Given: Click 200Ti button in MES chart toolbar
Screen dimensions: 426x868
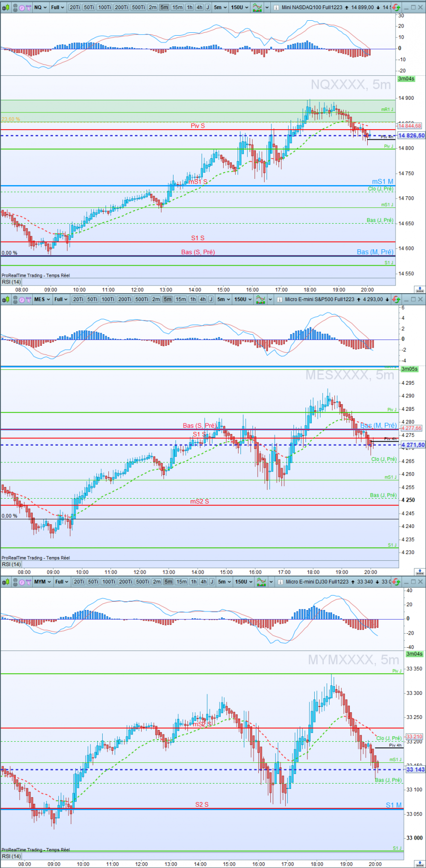Looking at the screenshot, I should 125,299.
